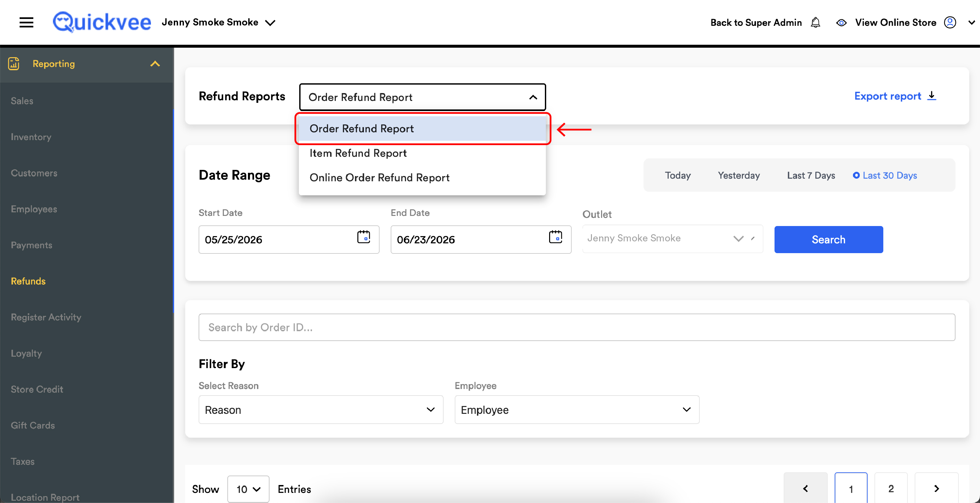Open Employees in the sidebar
The width and height of the screenshot is (980, 503).
pos(34,209)
